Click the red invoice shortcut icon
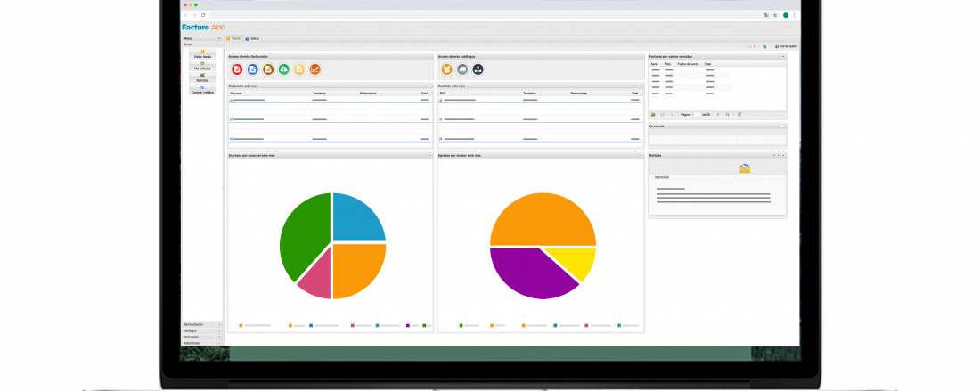 pos(237,69)
